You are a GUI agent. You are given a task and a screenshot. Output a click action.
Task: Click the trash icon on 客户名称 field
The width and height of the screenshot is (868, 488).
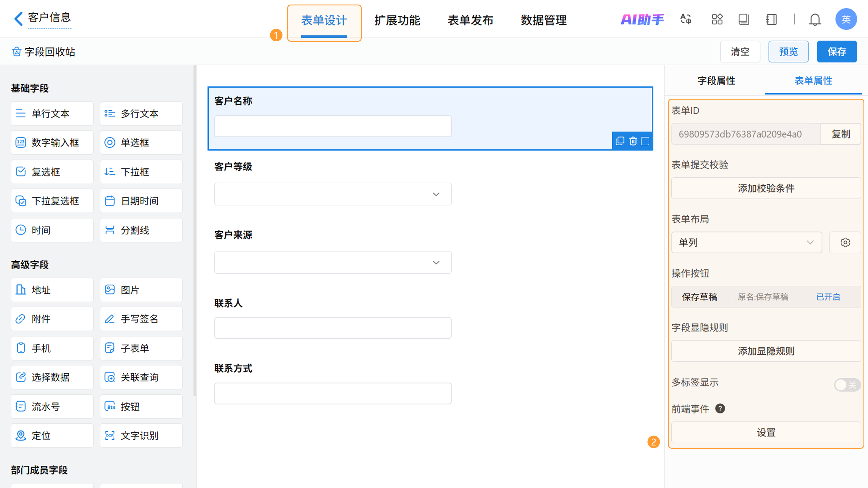[633, 141]
